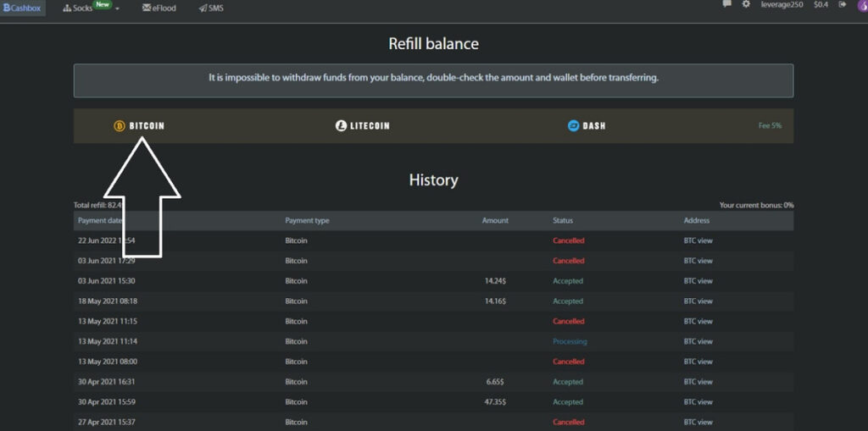Click the purple avatar icon at top right

(861, 5)
